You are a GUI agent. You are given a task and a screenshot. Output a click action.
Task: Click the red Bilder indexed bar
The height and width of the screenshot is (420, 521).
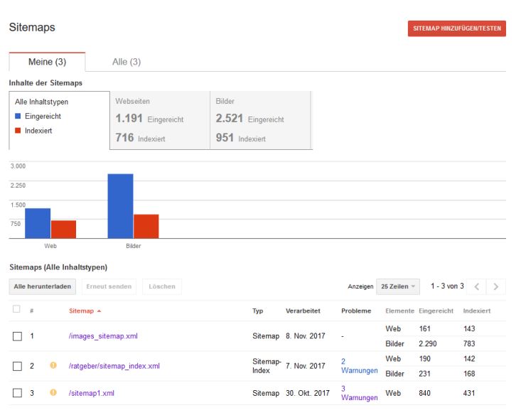click(146, 226)
